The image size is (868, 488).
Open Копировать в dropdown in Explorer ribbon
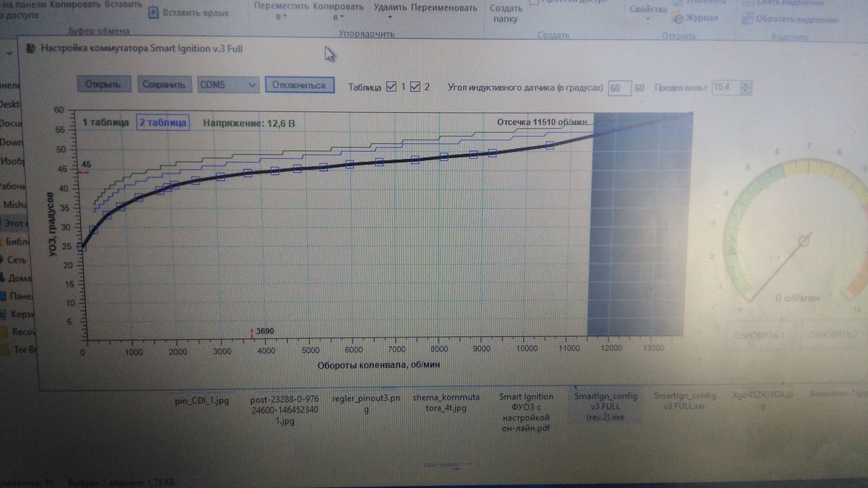(340, 11)
